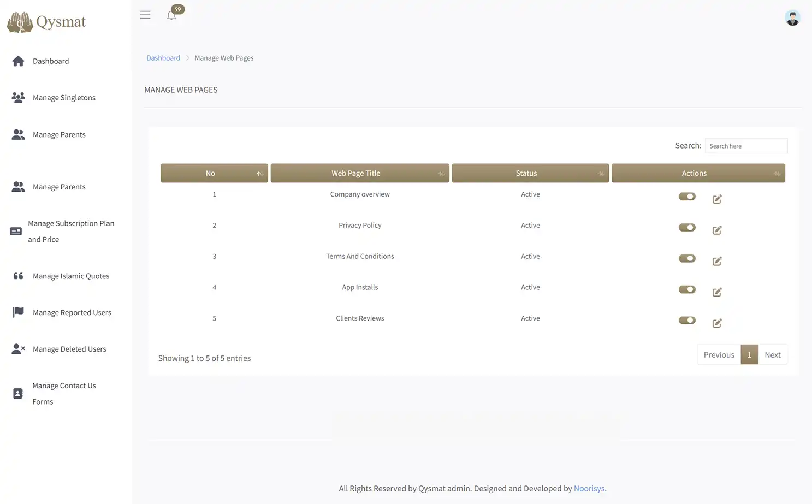The width and height of the screenshot is (812, 504).
Task: Select the Manage Reported Users flag icon
Action: pyautogui.click(x=18, y=311)
